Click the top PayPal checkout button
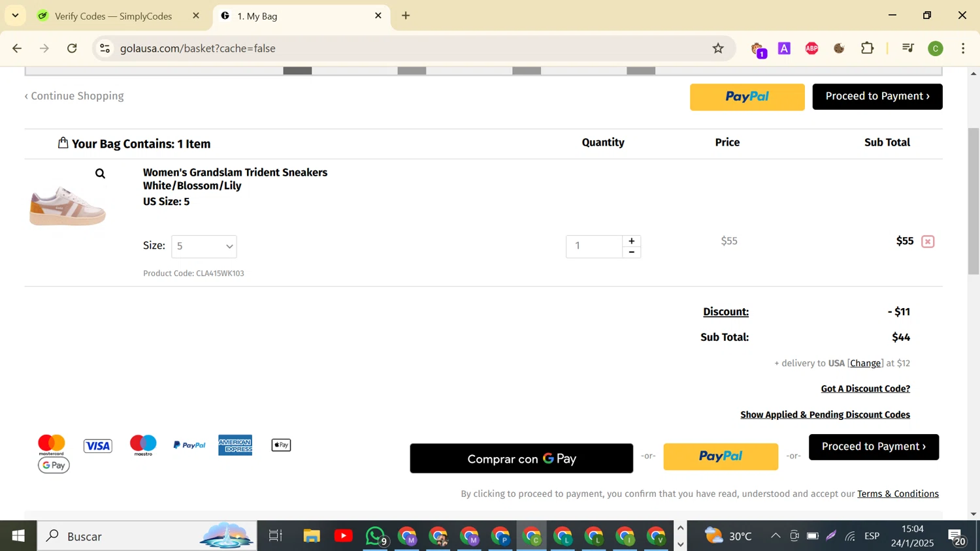980x551 pixels. [747, 97]
